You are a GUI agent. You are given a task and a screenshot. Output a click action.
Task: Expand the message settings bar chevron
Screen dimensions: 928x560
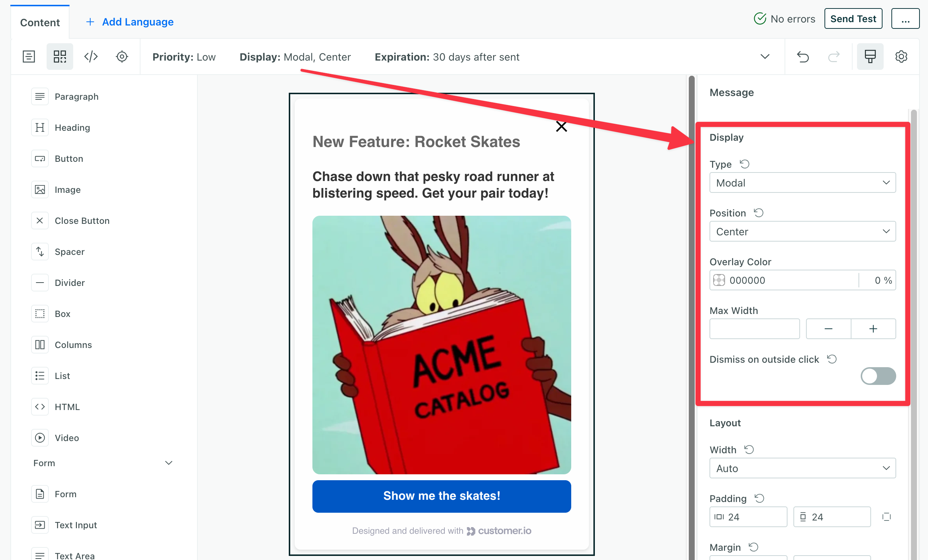pyautogui.click(x=765, y=57)
